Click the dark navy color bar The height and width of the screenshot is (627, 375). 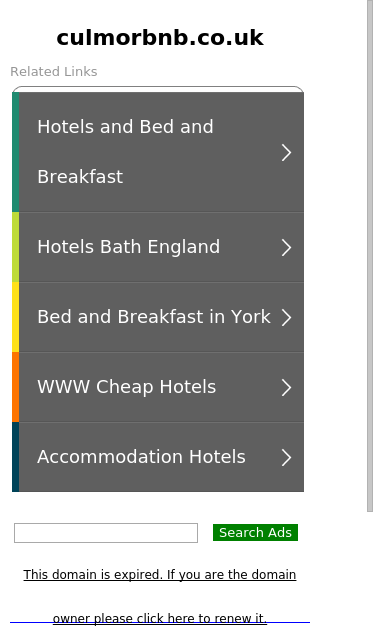(x=16, y=457)
